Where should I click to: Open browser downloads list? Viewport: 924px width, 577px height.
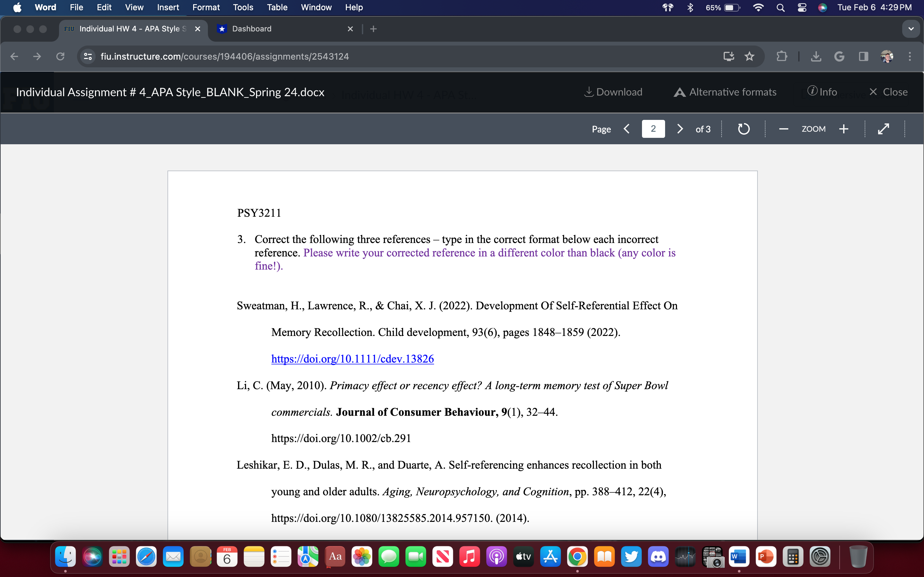(x=816, y=56)
